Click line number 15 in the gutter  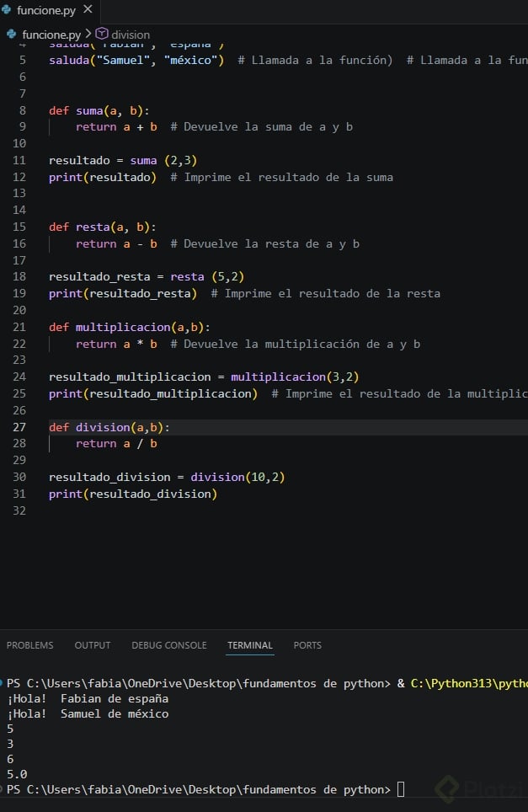pyautogui.click(x=19, y=227)
